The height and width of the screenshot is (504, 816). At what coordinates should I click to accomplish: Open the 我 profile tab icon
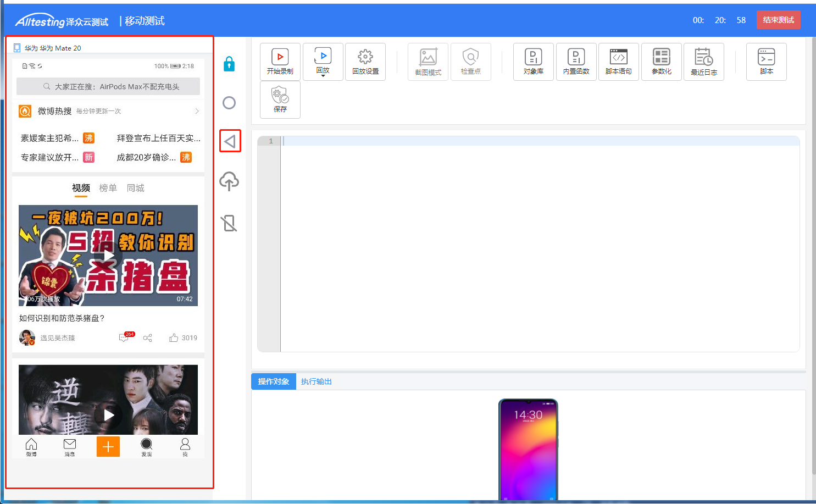click(185, 447)
